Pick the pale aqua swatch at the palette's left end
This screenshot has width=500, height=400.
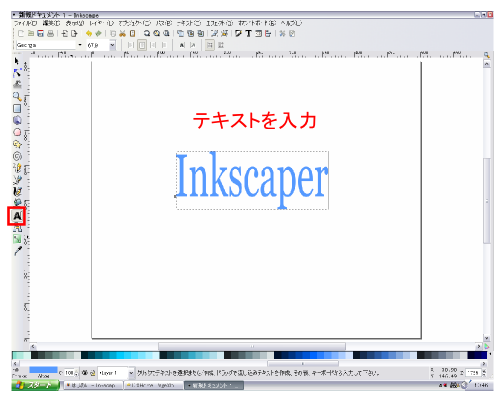[x=14, y=355]
